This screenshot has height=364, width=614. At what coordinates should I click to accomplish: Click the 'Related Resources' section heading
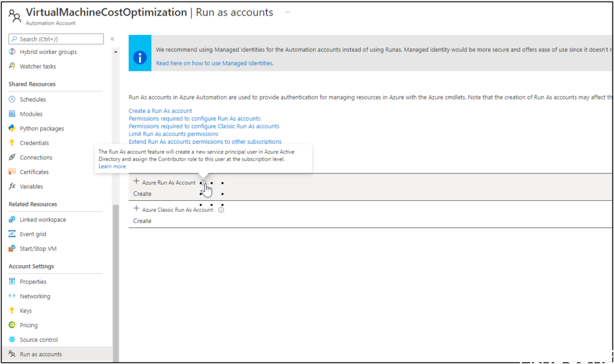tap(33, 204)
